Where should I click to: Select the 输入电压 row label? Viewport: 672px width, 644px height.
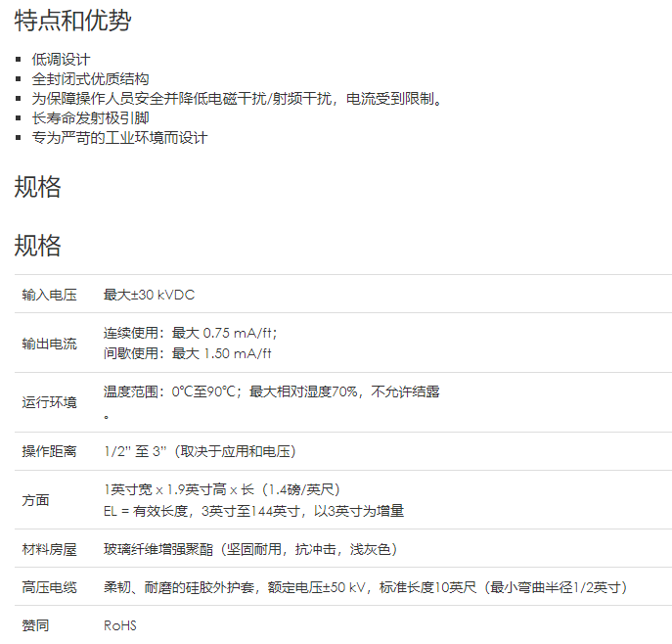tap(49, 295)
